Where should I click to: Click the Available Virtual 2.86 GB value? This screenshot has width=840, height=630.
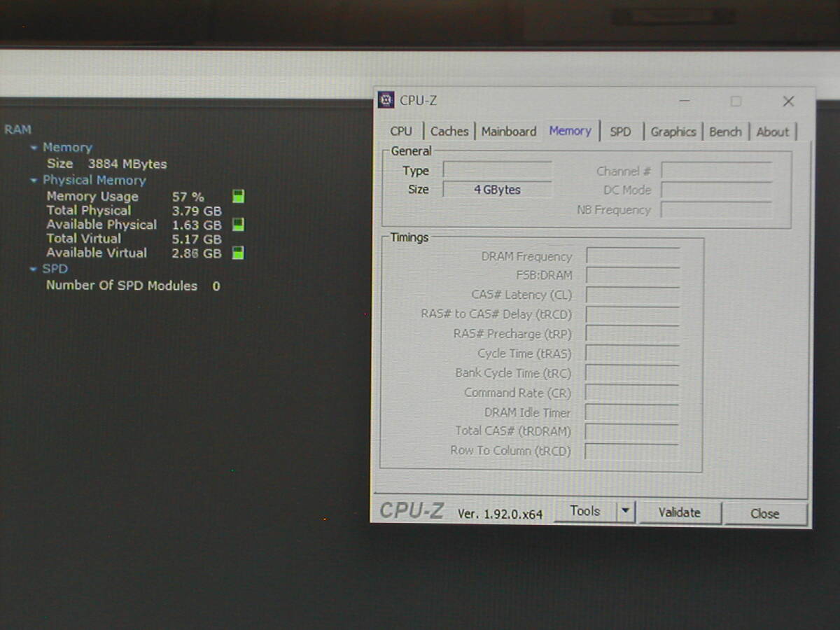click(x=197, y=253)
